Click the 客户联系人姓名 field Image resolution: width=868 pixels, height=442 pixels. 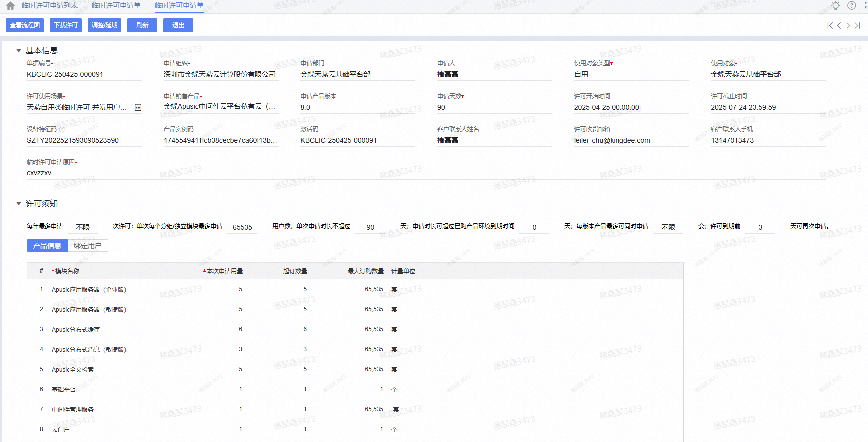495,140
